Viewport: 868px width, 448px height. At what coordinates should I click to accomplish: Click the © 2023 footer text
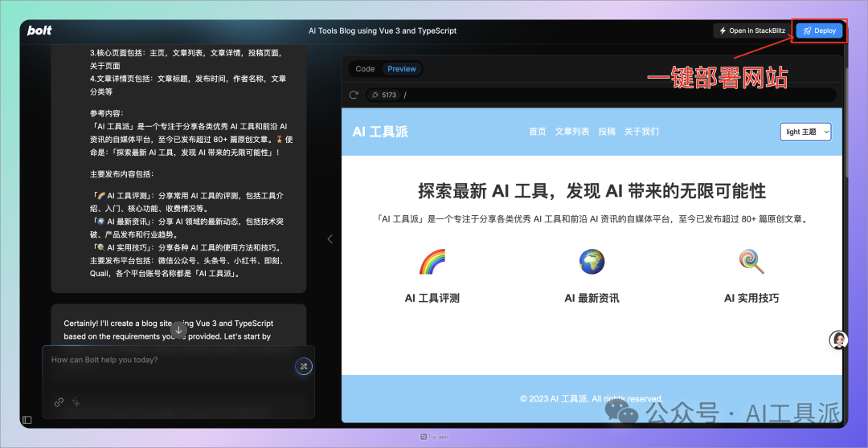tap(592, 398)
